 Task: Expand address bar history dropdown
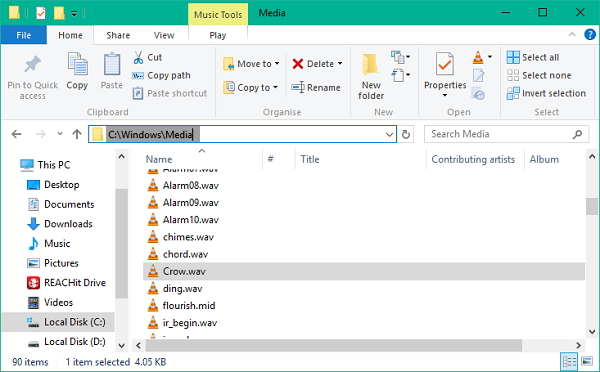(389, 134)
